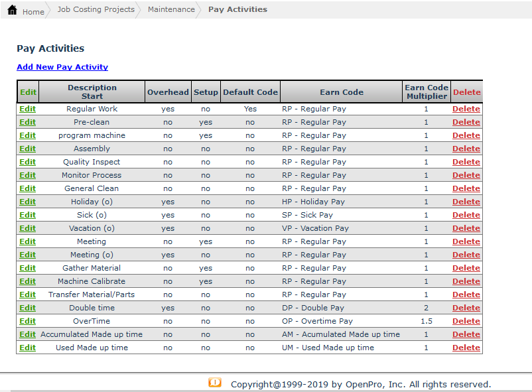Image resolution: width=532 pixels, height=392 pixels.
Task: Edit the Quality Inspect activity
Action: [27, 162]
